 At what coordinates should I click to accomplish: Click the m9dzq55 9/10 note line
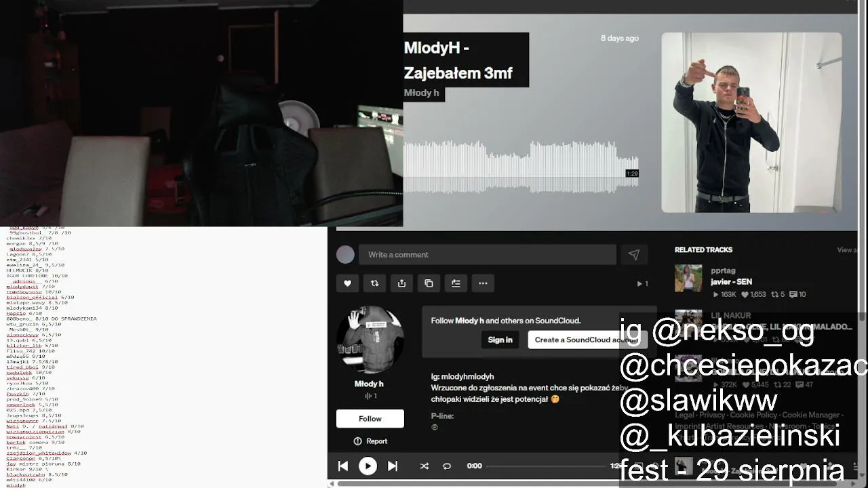click(x=26, y=356)
